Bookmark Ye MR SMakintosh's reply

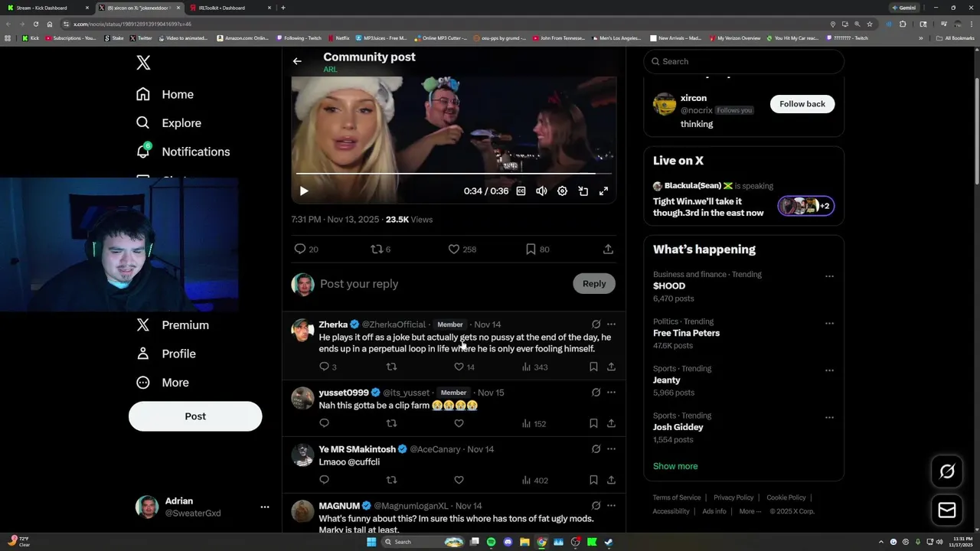pyautogui.click(x=593, y=480)
